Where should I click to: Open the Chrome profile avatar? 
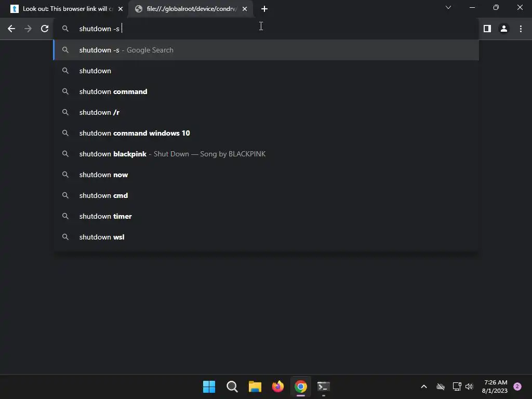click(x=504, y=29)
